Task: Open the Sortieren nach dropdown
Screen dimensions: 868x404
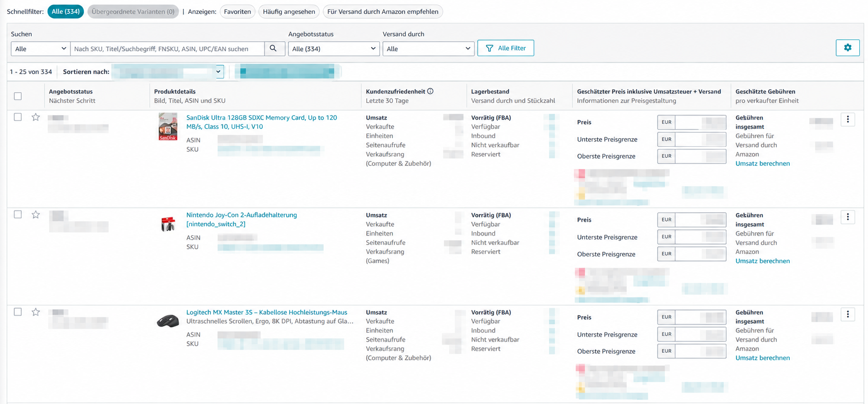Action: click(x=168, y=72)
